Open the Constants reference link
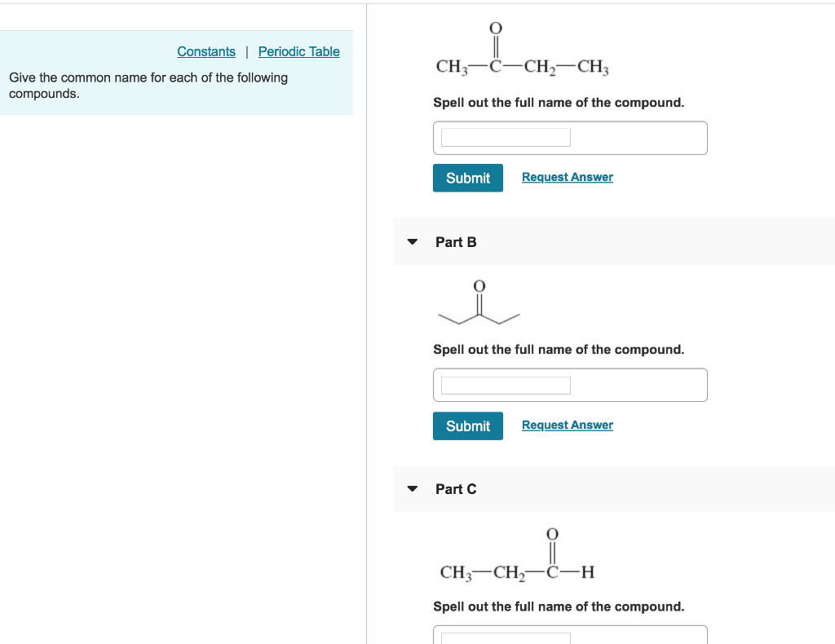The width and height of the screenshot is (835, 644). (206, 51)
